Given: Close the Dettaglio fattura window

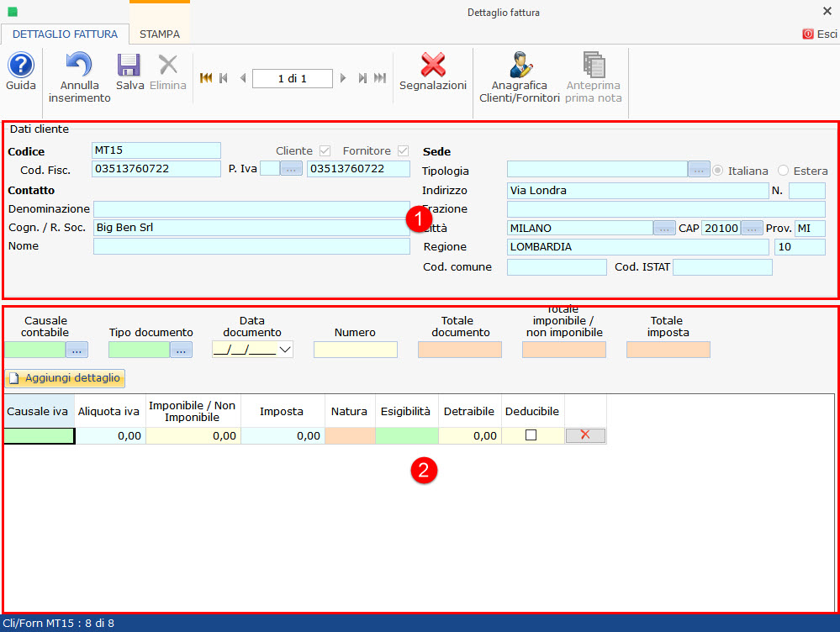Looking at the screenshot, I should (x=827, y=11).
